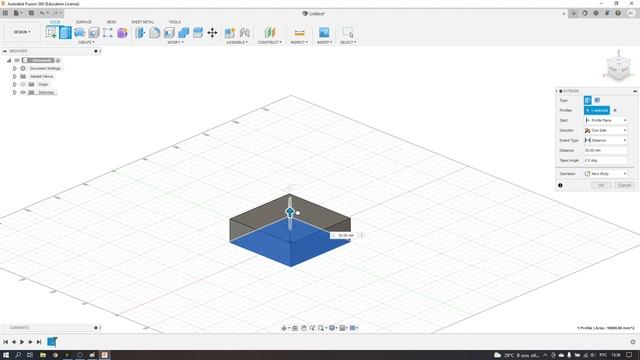Open the Create menu

tap(86, 42)
